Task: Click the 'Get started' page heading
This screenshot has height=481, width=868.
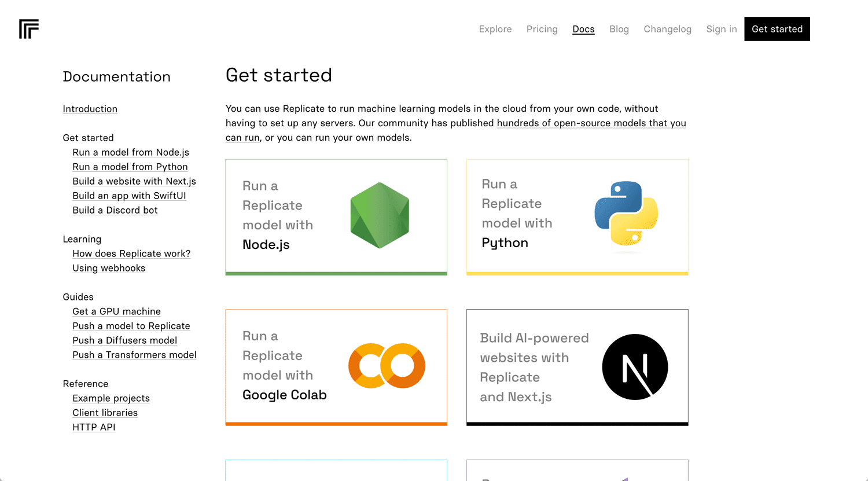Action: tap(279, 75)
